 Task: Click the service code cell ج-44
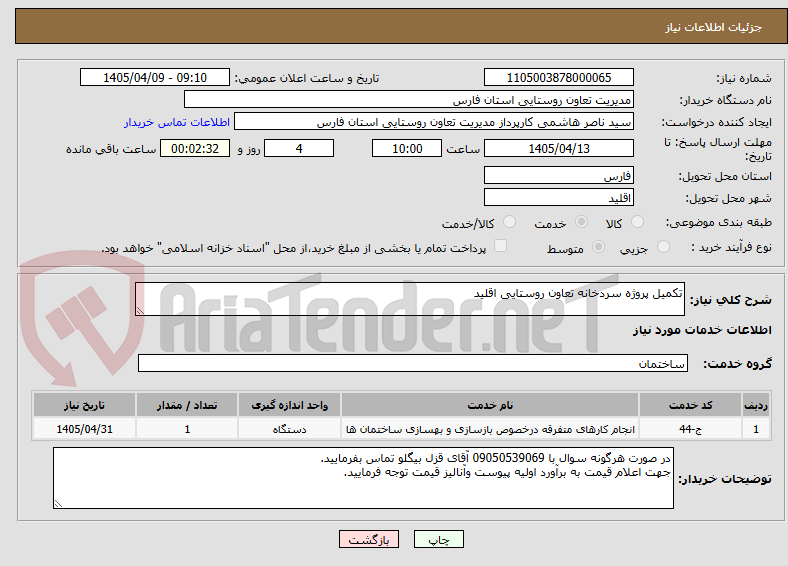click(691, 429)
